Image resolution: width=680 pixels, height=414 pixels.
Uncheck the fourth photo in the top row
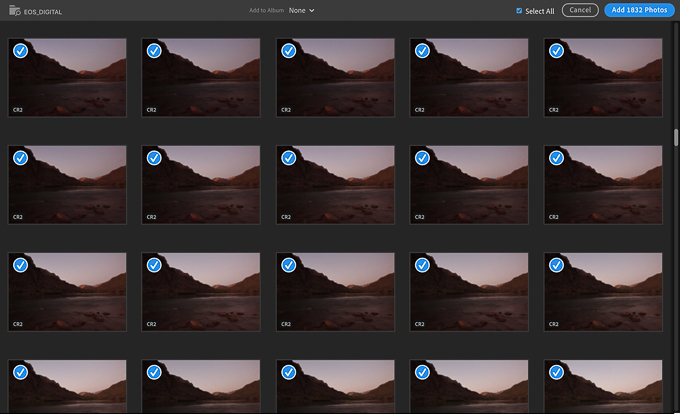pyautogui.click(x=422, y=51)
